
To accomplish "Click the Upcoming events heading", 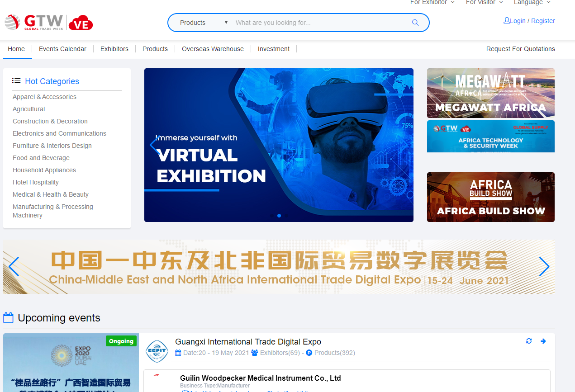I will (x=59, y=318).
